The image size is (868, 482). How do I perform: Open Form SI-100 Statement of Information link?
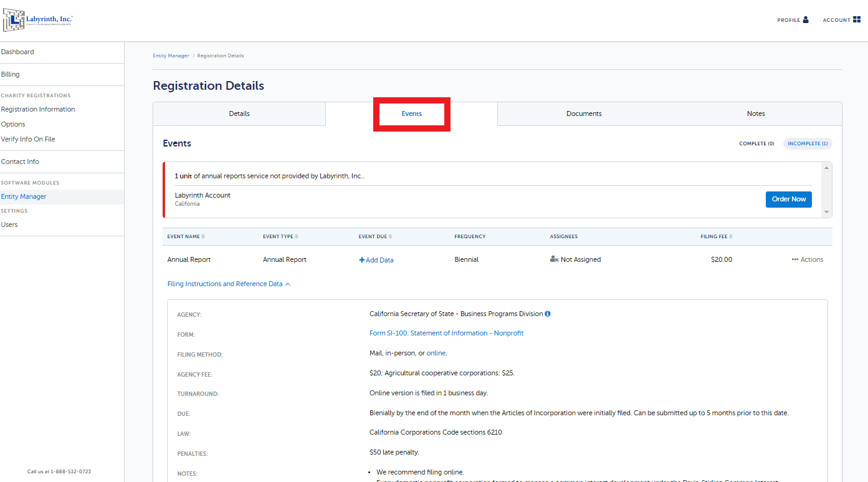click(446, 333)
